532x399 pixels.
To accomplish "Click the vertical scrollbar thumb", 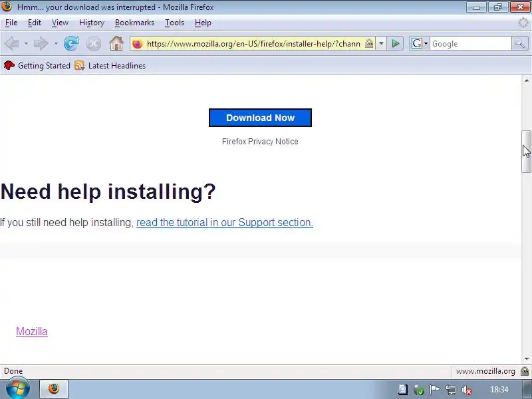I will pos(526,152).
